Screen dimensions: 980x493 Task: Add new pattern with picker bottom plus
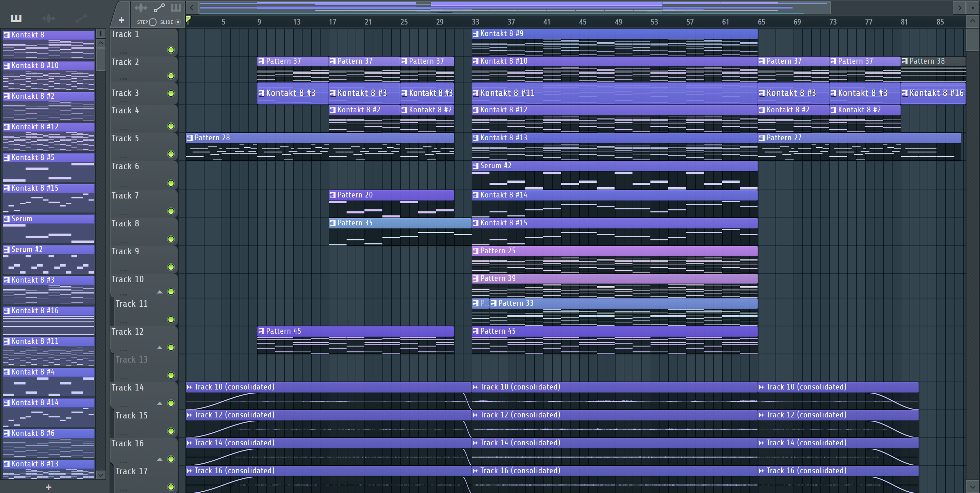49,487
